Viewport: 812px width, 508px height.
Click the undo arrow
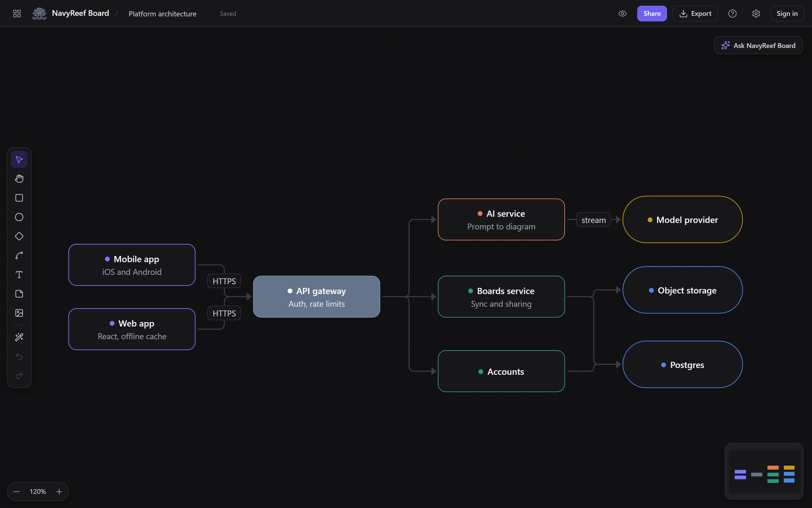[19, 357]
